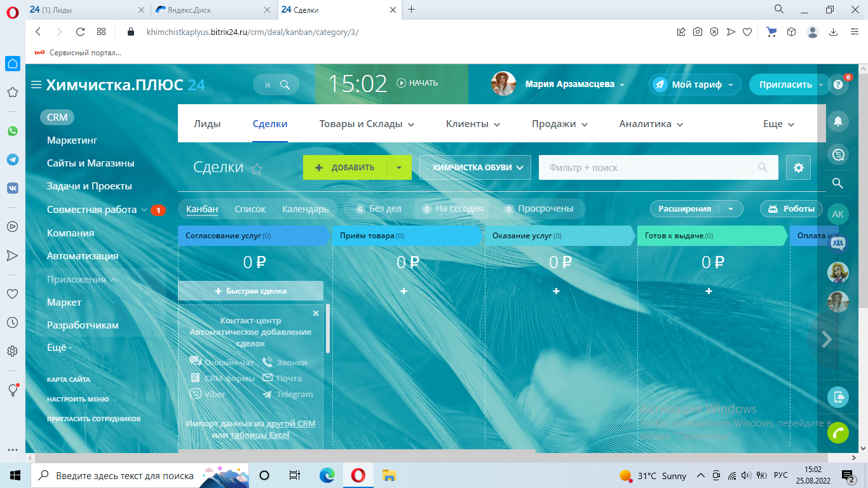Switch to Календарь view
The image size is (868, 488).
point(306,209)
